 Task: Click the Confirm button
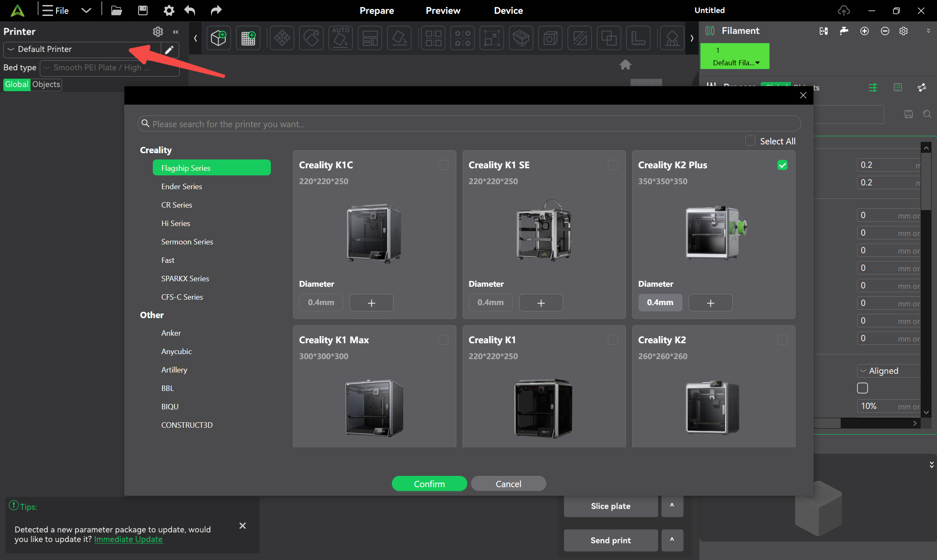click(x=429, y=484)
